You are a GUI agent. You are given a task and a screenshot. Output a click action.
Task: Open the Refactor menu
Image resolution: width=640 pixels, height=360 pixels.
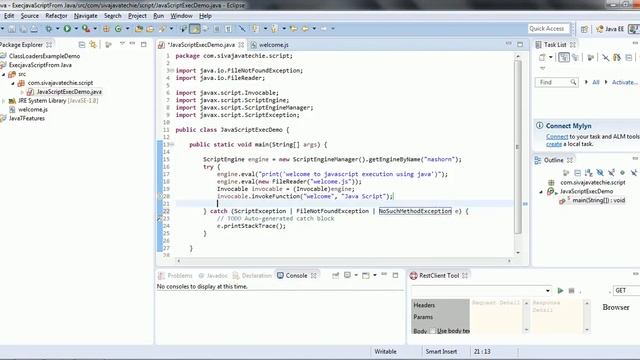[x=56, y=16]
